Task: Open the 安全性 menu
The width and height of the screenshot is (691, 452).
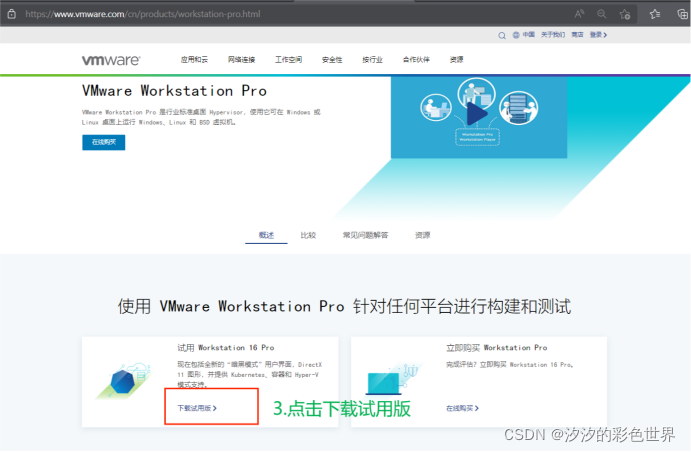Action: click(332, 59)
